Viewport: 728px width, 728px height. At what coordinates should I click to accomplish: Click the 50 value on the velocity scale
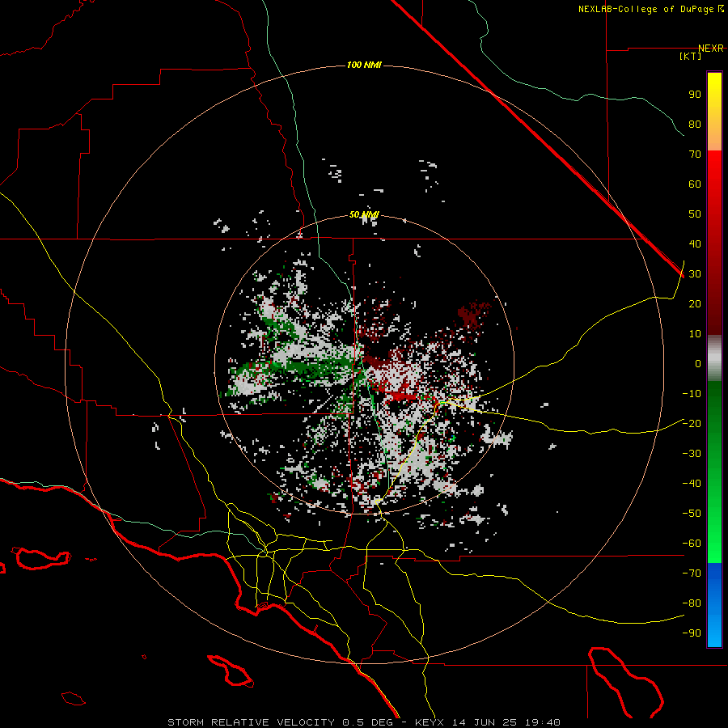tap(695, 214)
